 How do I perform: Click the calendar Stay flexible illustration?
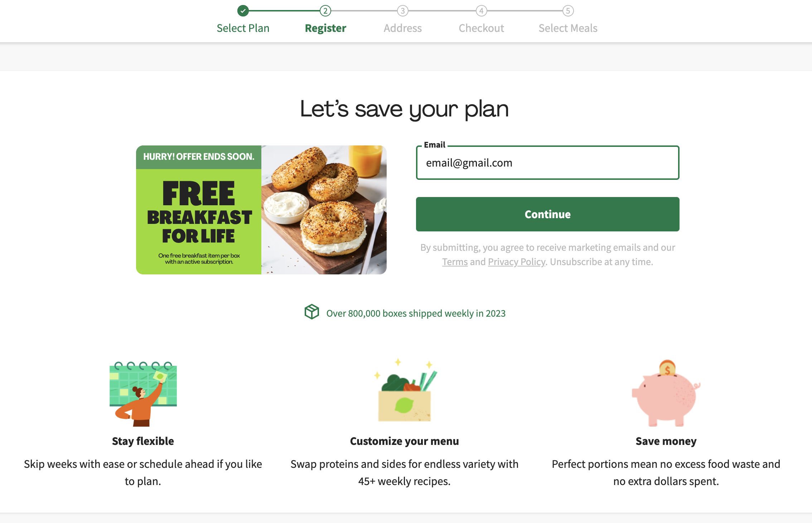pyautogui.click(x=143, y=393)
